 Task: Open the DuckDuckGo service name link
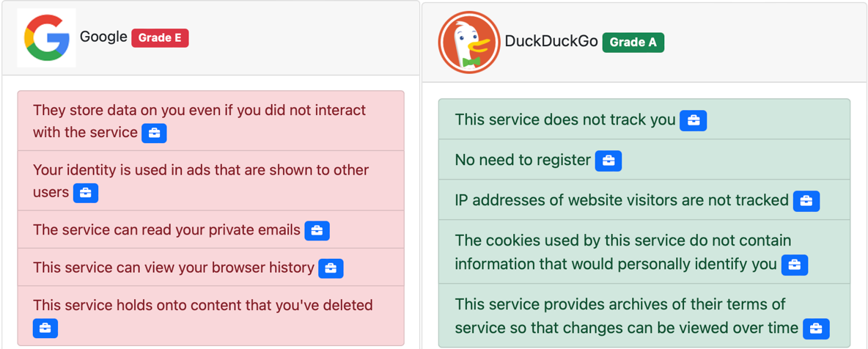click(551, 42)
